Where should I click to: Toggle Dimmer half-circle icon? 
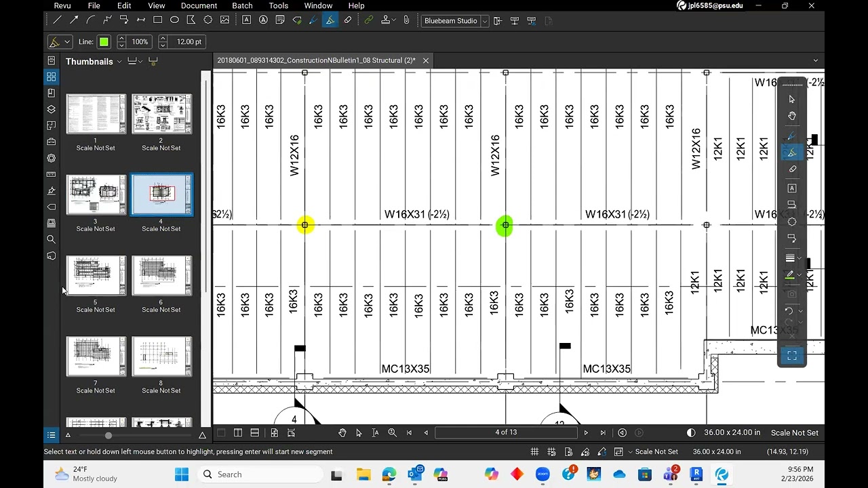(691, 432)
